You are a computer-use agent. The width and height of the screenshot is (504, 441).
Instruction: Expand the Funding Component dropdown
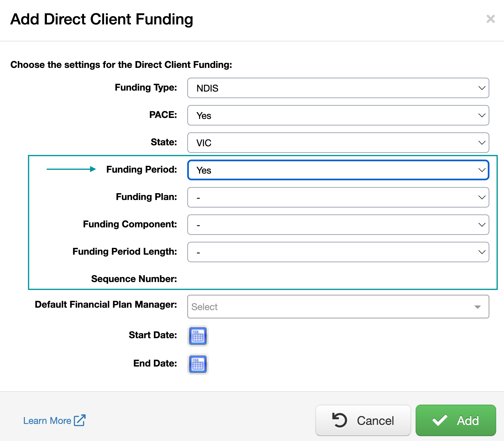(x=338, y=225)
